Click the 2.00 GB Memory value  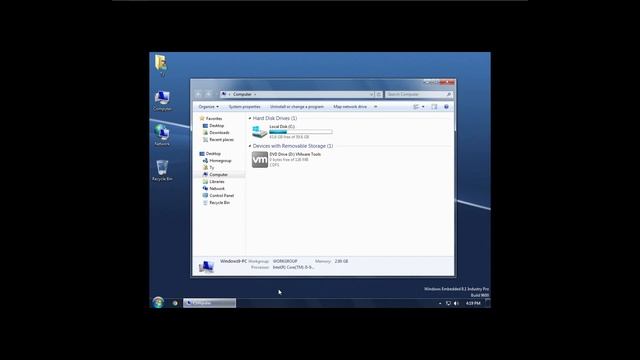(x=341, y=261)
